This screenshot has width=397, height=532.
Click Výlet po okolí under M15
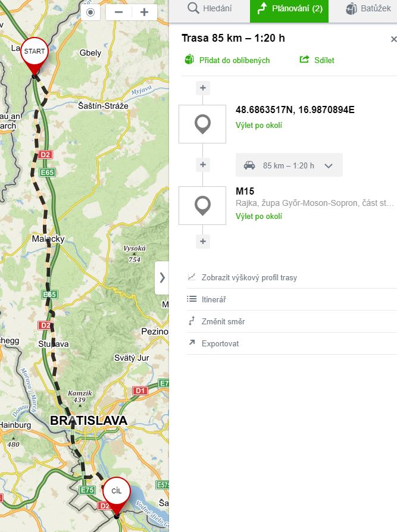[x=259, y=216]
